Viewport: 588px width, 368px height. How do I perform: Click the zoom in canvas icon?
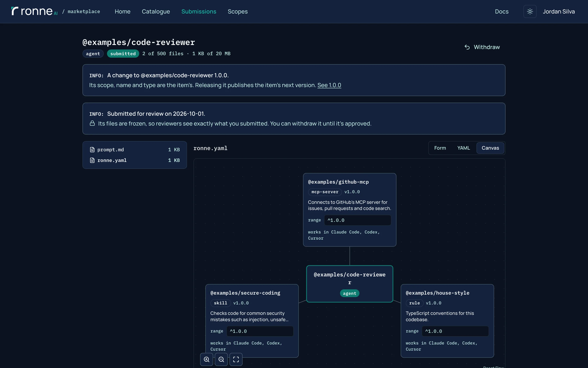point(207,359)
